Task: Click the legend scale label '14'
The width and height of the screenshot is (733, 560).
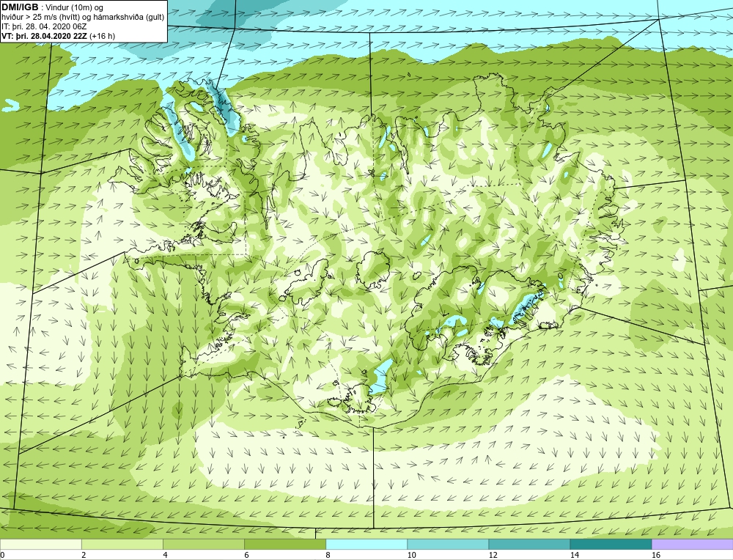Action: point(575,555)
